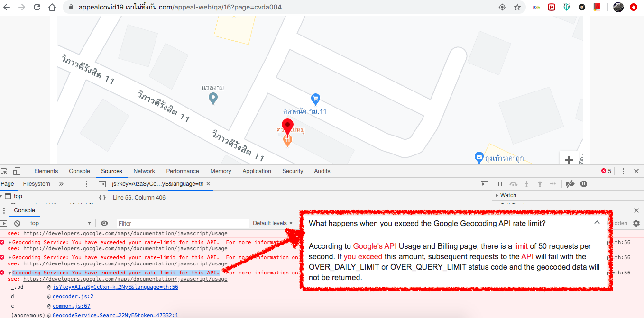Image resolution: width=644 pixels, height=318 pixels.
Task: Click the address bar URL
Action: (180, 8)
